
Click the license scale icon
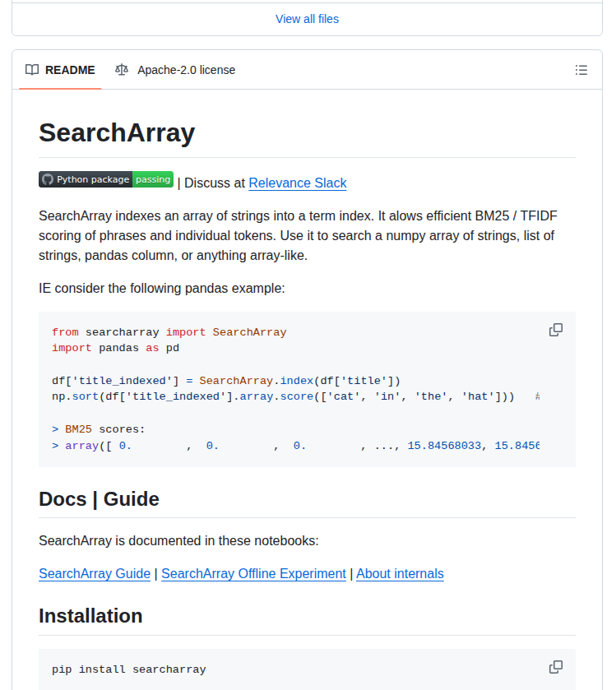click(x=122, y=70)
